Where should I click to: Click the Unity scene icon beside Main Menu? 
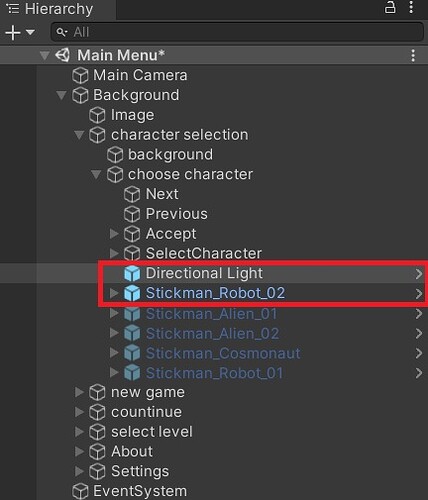(62, 55)
